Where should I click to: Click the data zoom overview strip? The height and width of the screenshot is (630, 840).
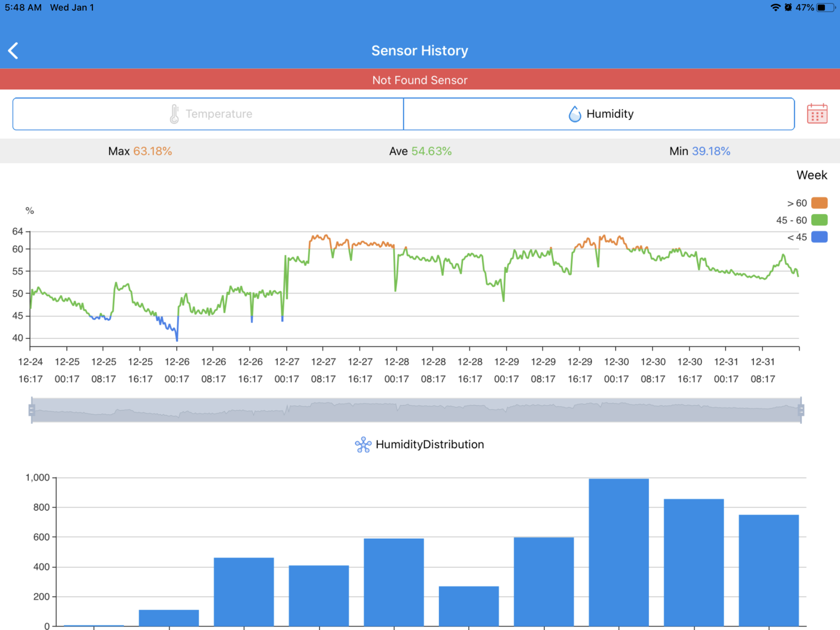pos(416,410)
